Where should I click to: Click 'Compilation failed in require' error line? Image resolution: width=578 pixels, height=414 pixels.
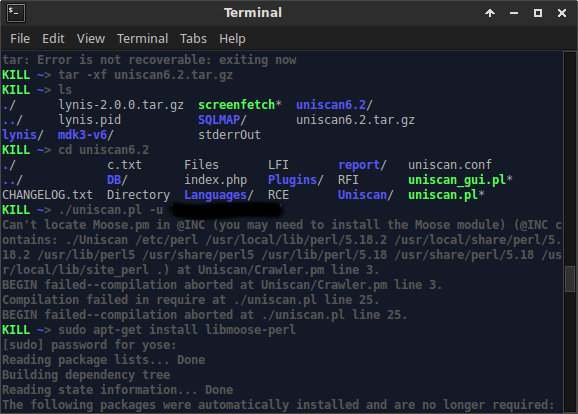tap(191, 300)
